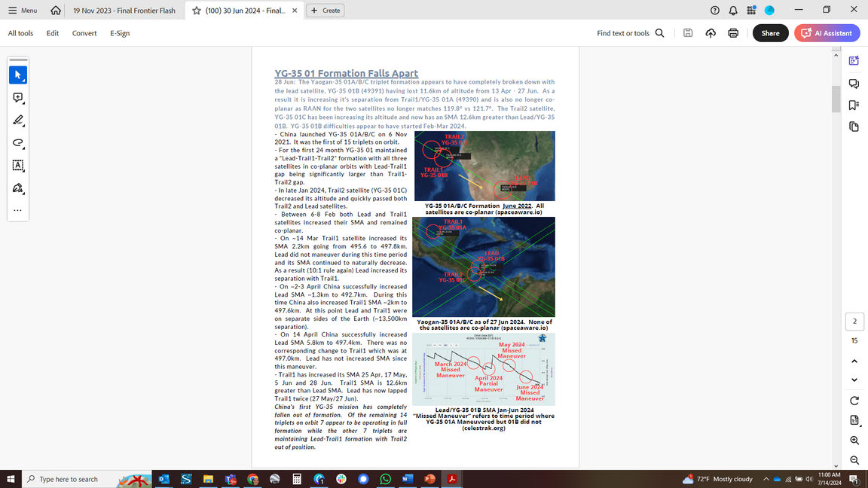Open the apps grid icon

[x=751, y=11]
